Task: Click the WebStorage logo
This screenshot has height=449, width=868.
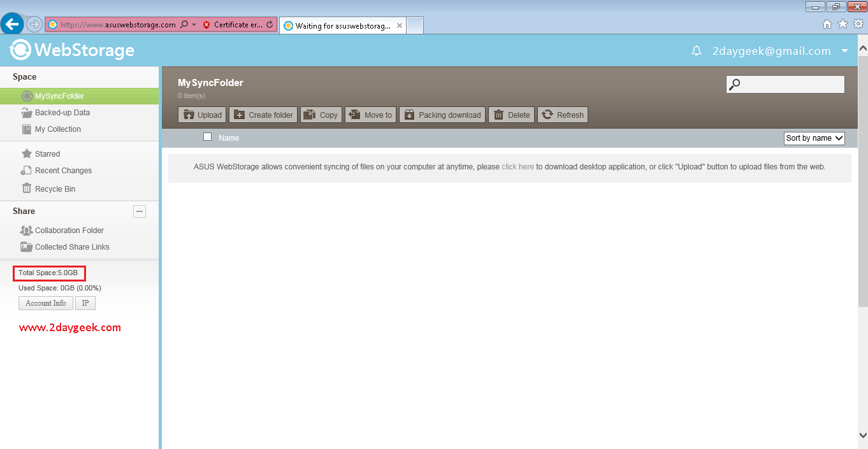Action: 72,50
